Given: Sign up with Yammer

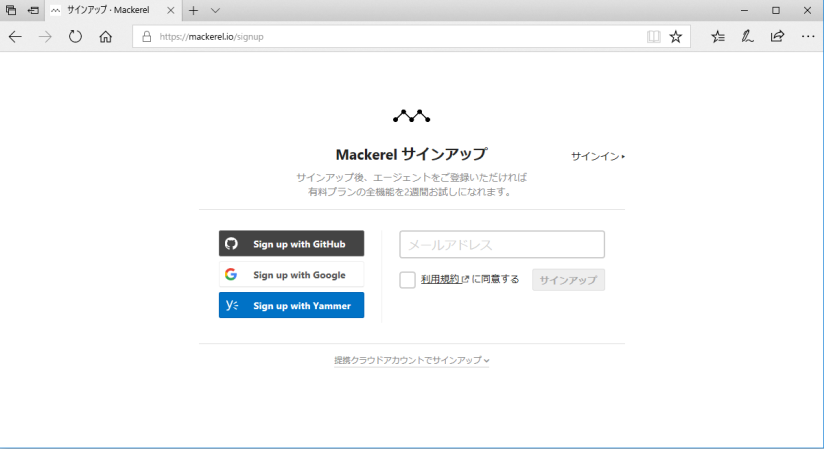Looking at the screenshot, I should pyautogui.click(x=292, y=305).
